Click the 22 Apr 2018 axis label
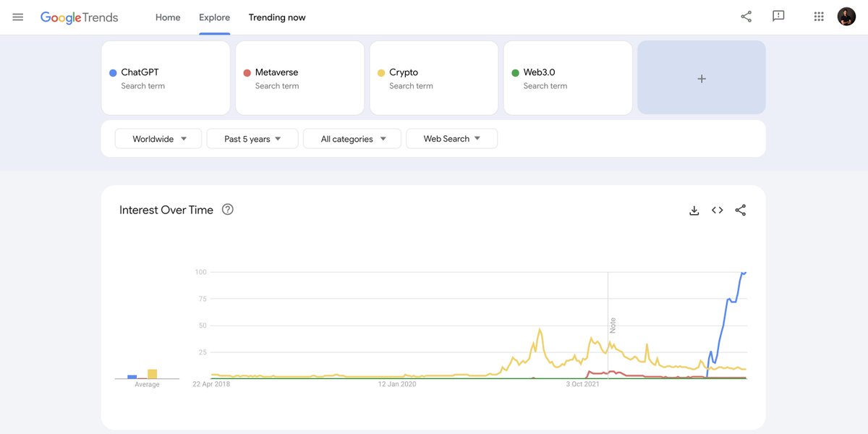 [x=211, y=384]
